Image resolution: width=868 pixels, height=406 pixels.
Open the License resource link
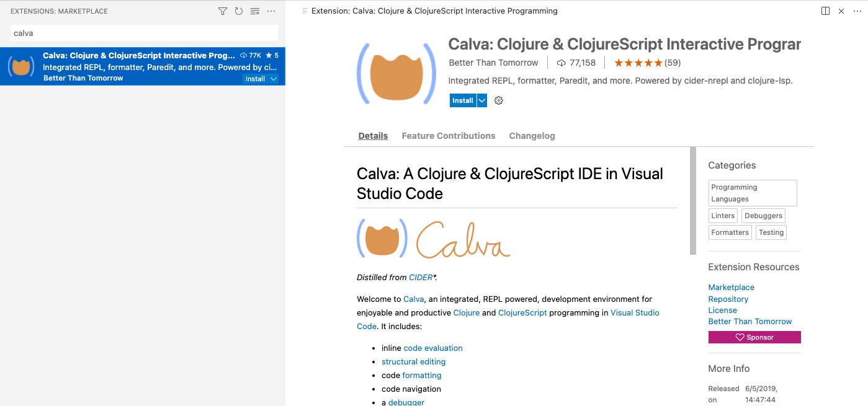723,310
